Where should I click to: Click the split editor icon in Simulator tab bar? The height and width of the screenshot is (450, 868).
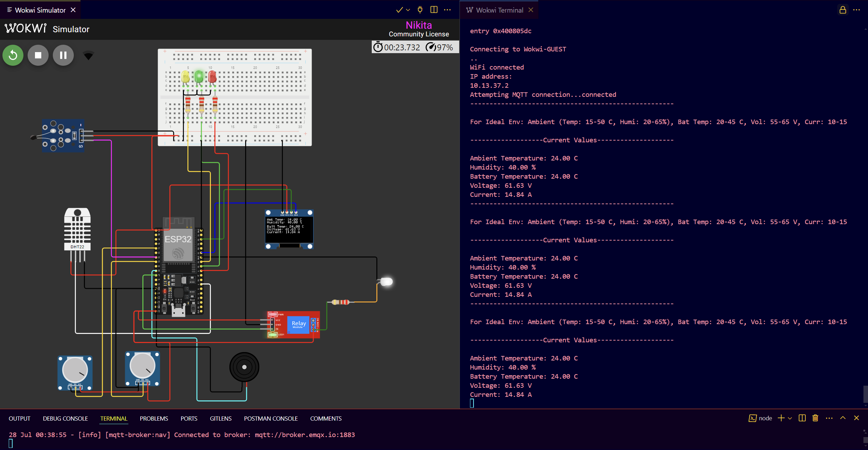tap(434, 10)
